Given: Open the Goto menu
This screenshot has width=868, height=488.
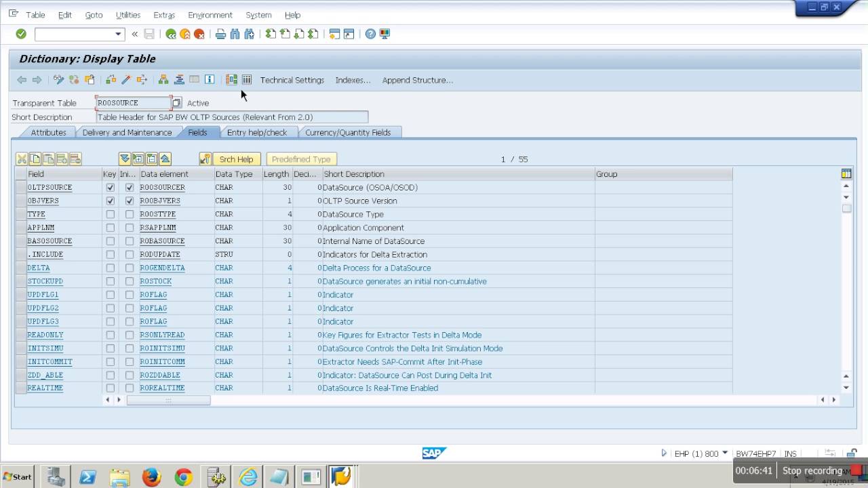Looking at the screenshot, I should pos(94,15).
